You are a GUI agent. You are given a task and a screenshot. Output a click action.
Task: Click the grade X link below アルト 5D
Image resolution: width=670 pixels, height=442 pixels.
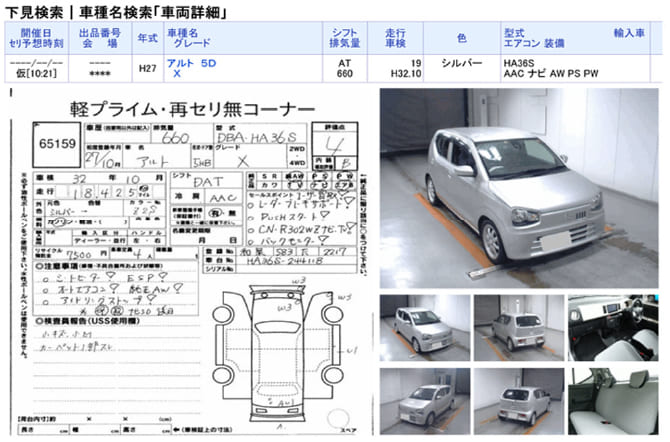pyautogui.click(x=176, y=74)
